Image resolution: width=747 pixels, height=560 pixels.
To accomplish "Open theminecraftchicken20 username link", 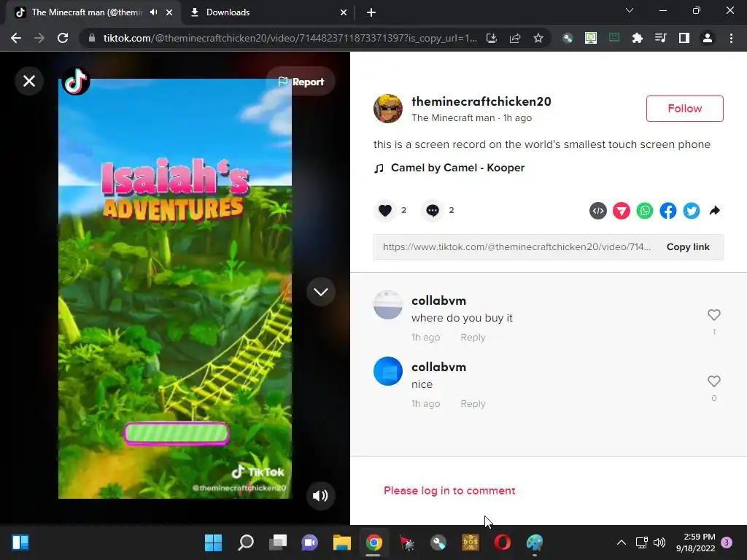I will click(481, 101).
